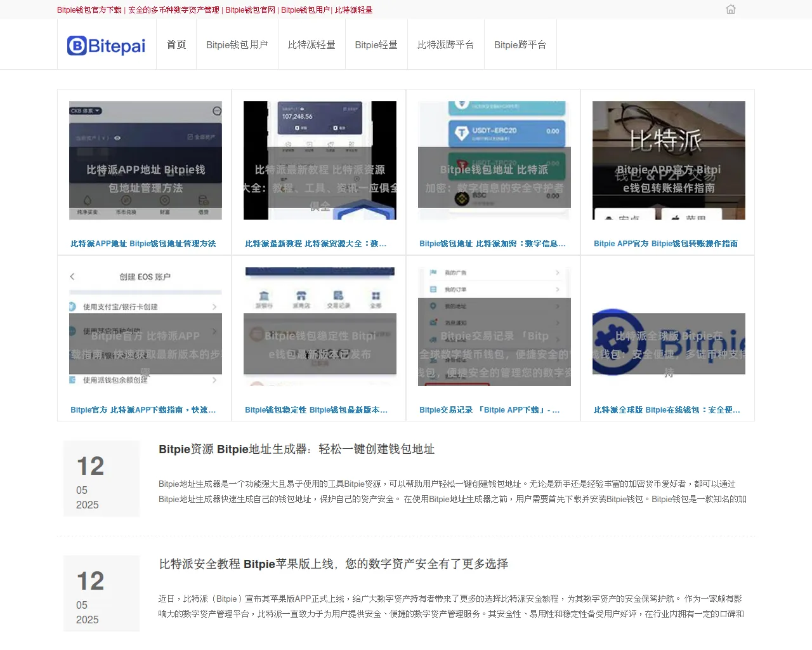Go to the 比特派轻量 nav item

click(311, 44)
